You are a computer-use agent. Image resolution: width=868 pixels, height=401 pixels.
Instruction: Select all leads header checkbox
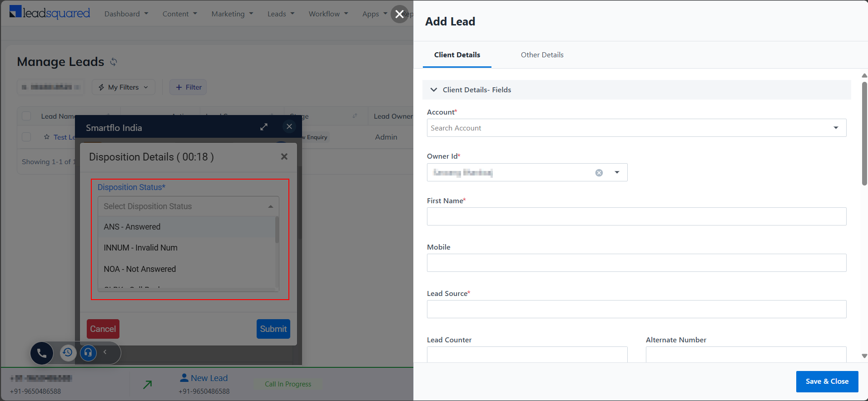[x=26, y=116]
